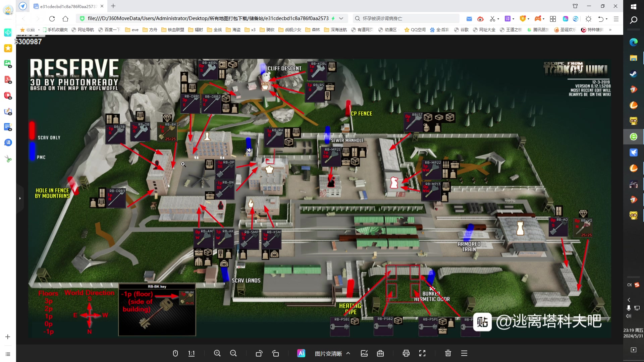The image size is (644, 362).
Task: Zoom out of the image
Action: [x=233, y=353]
